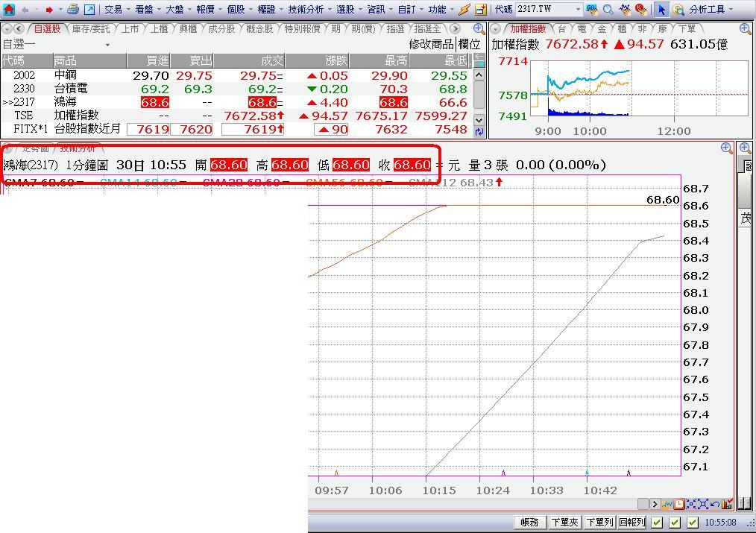Select the 2002 中鋼 row
The image size is (756, 533).
tap(237, 75)
